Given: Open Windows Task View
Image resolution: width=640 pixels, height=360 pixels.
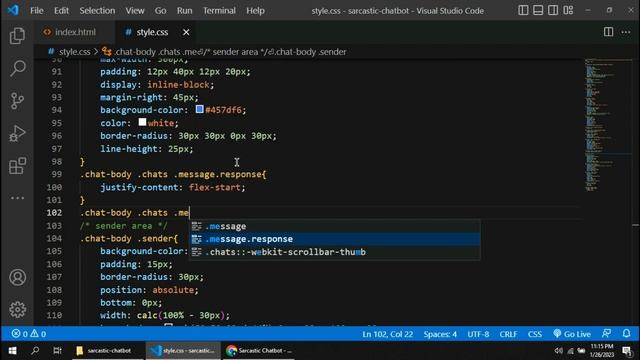Looking at the screenshot, I should [57, 351].
